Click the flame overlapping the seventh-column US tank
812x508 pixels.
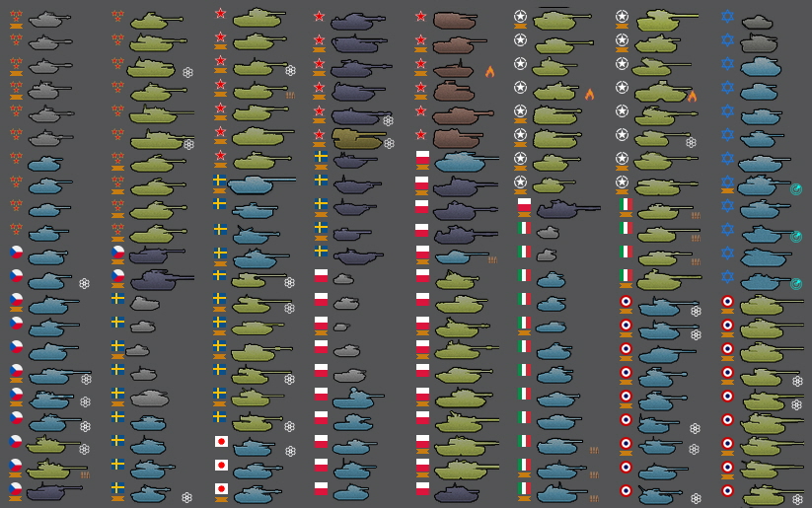692,96
